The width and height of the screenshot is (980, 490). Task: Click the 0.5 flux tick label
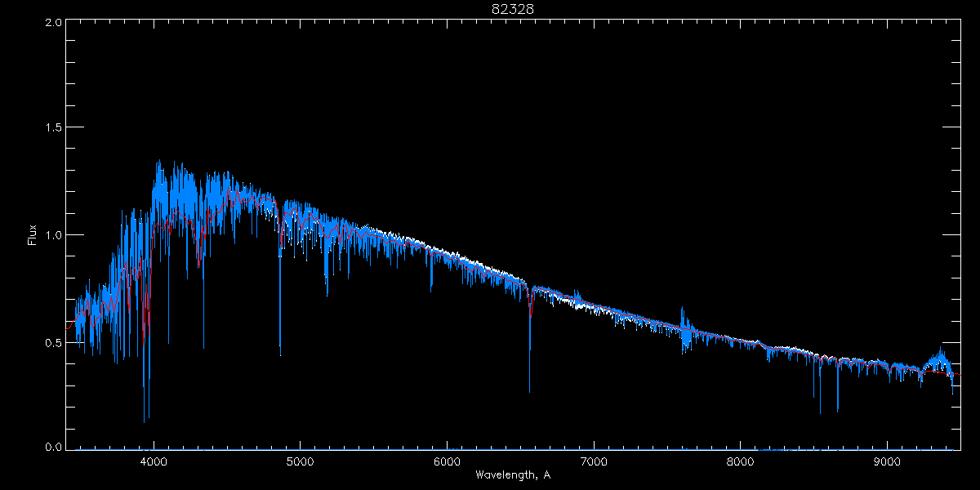point(53,342)
